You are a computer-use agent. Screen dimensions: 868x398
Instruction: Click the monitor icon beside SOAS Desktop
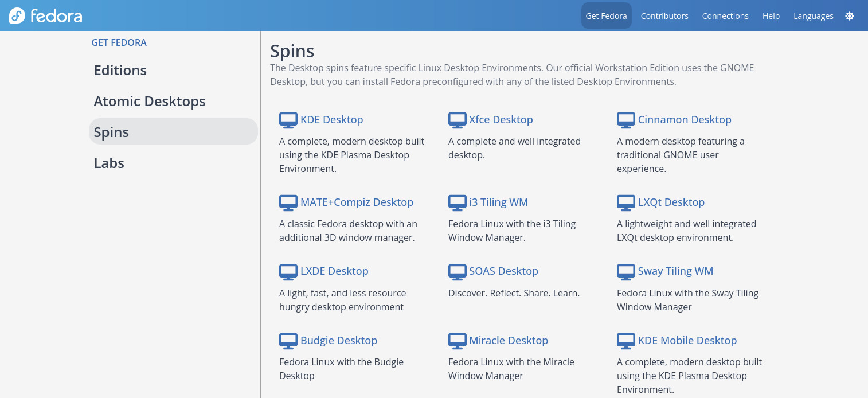tap(457, 271)
